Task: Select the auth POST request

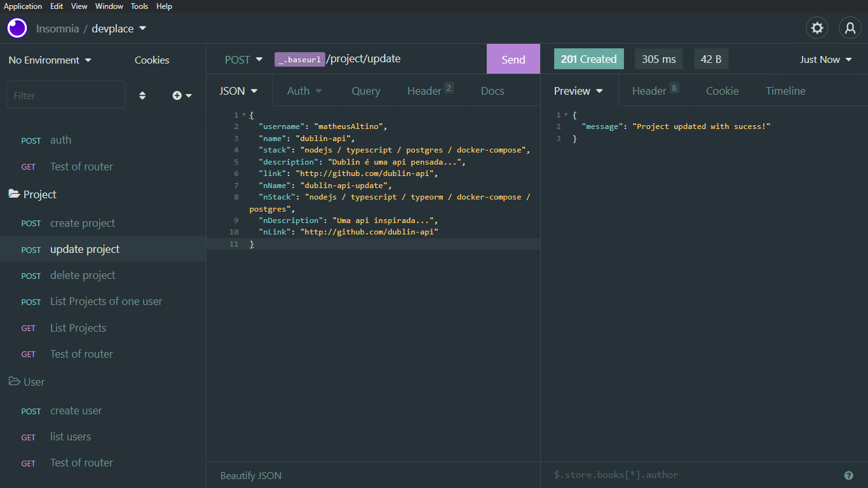Action: 103,140
